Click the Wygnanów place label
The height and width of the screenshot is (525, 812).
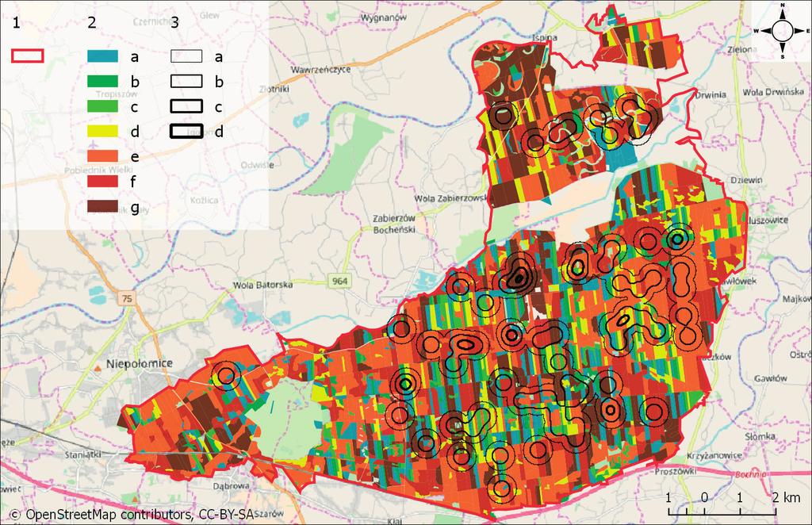(x=384, y=17)
